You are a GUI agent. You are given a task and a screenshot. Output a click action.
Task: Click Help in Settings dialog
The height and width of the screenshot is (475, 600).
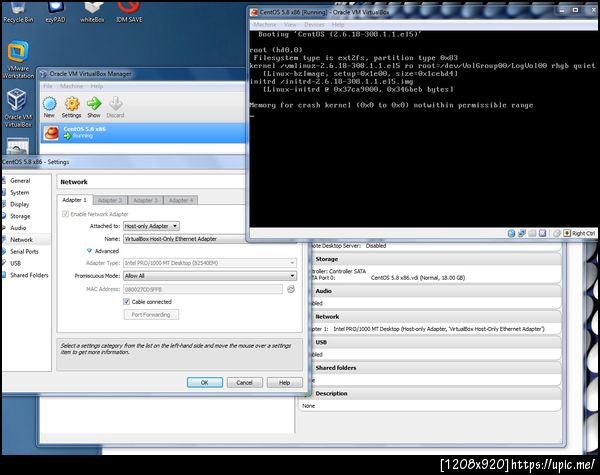(x=284, y=382)
